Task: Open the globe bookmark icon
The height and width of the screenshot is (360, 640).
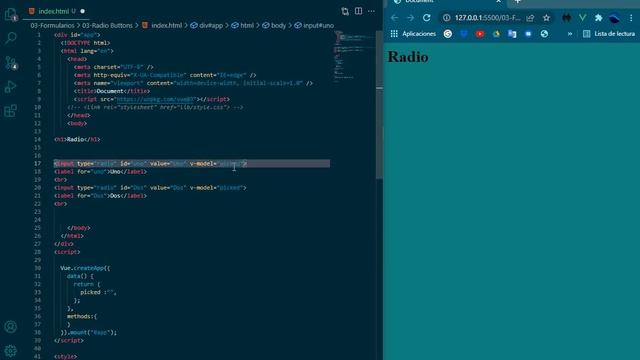Action: click(x=544, y=34)
